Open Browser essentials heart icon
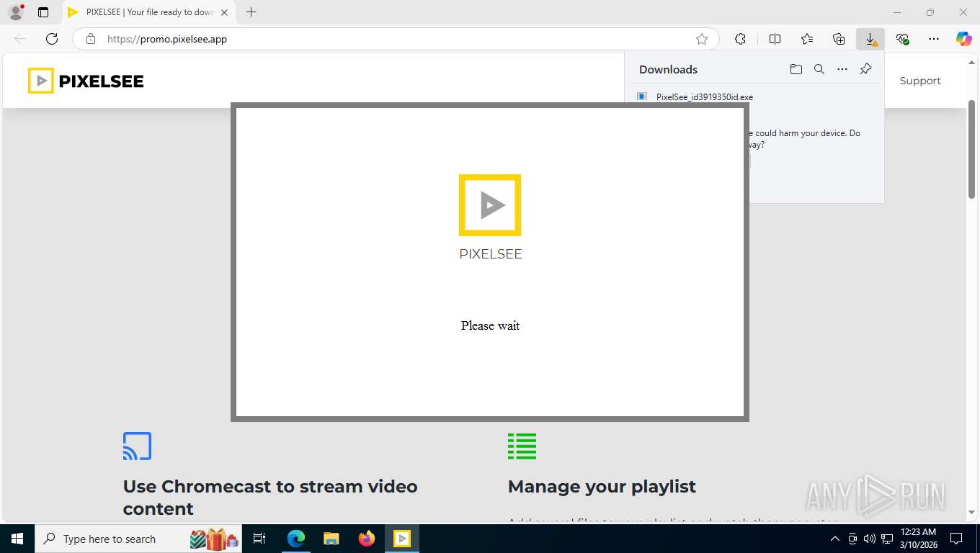 tap(902, 39)
